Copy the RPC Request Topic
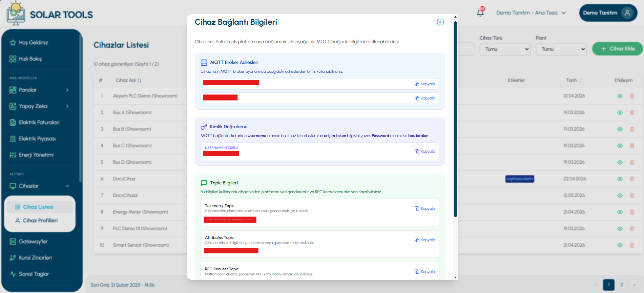Viewport: 644px width, 293px height. [x=425, y=272]
